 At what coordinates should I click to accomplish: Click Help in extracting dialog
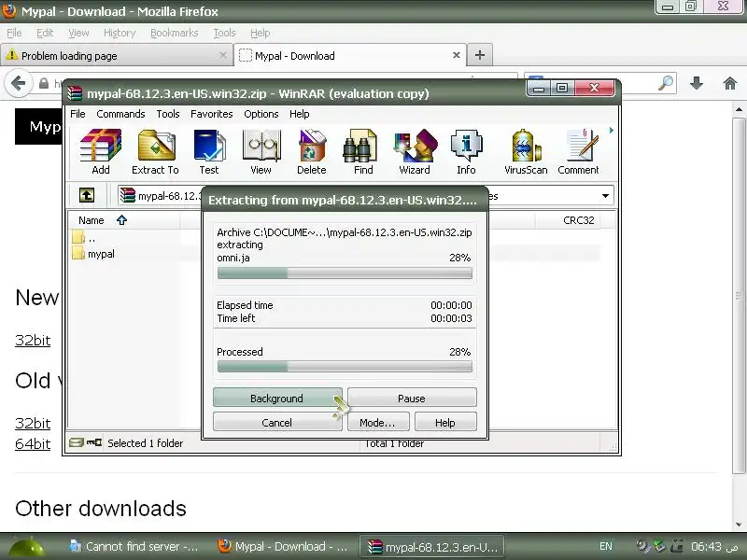tap(445, 423)
